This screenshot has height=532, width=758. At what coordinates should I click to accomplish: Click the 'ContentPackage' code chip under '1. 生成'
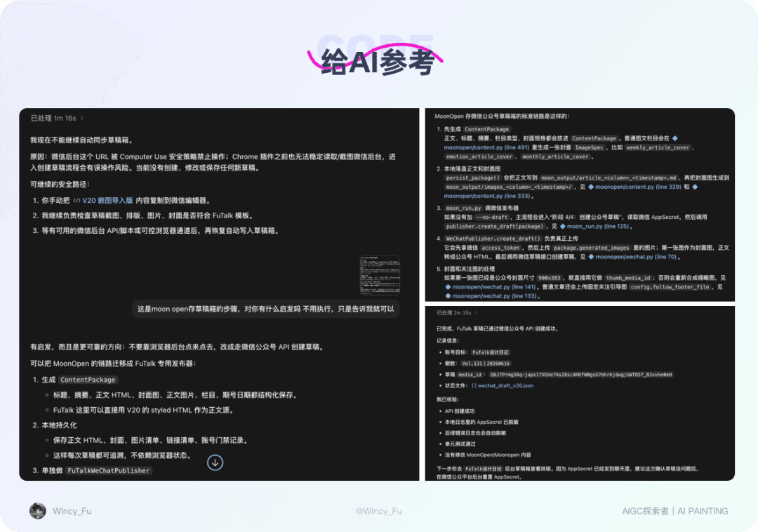point(88,380)
